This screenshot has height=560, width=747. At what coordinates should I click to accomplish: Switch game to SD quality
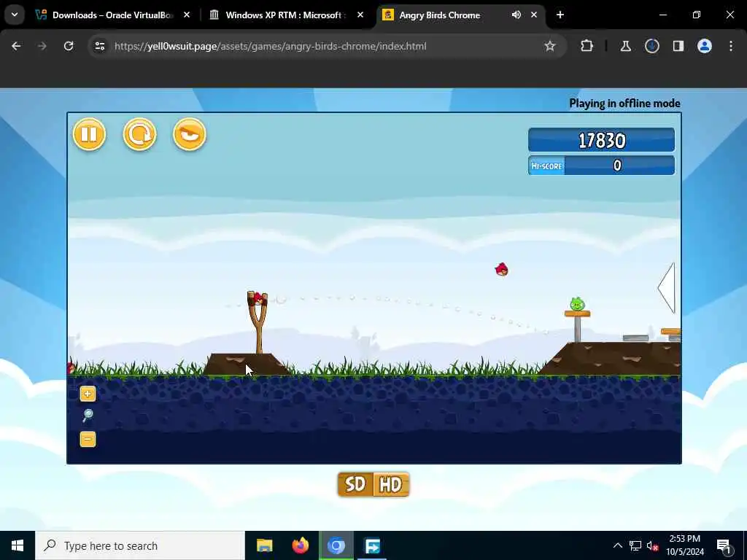(355, 484)
